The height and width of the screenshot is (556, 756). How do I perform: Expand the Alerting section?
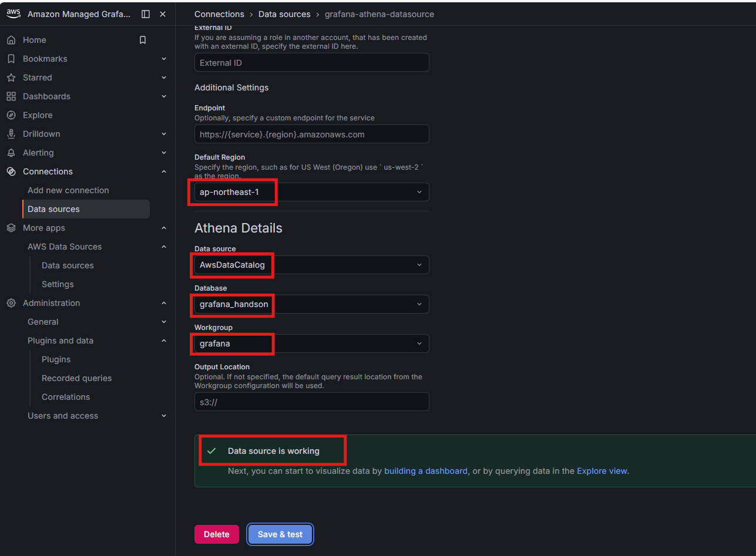[x=164, y=153]
